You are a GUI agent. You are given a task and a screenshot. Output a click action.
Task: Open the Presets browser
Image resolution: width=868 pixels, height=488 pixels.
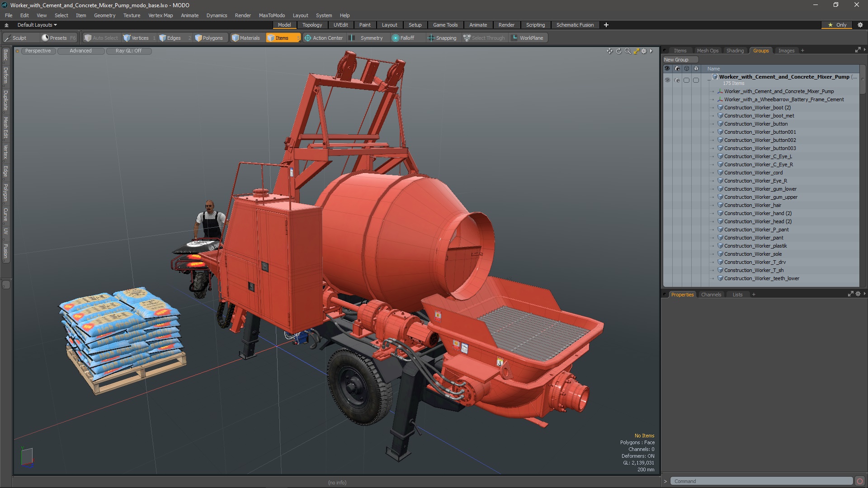click(58, 38)
